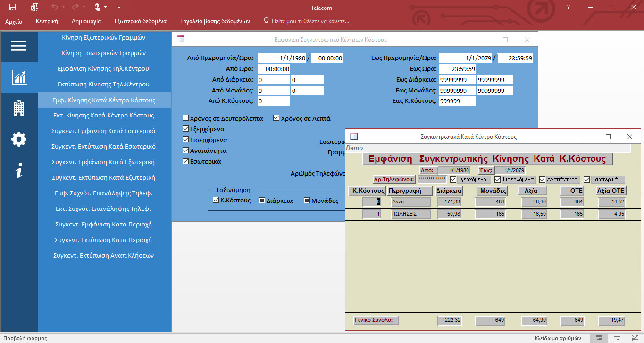Open the Customize Quick Access Toolbar dropdown
The height and width of the screenshot is (343, 644).
(x=119, y=7)
